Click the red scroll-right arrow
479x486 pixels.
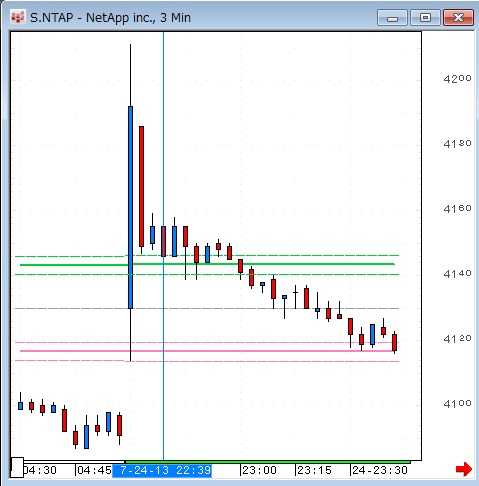(464, 469)
